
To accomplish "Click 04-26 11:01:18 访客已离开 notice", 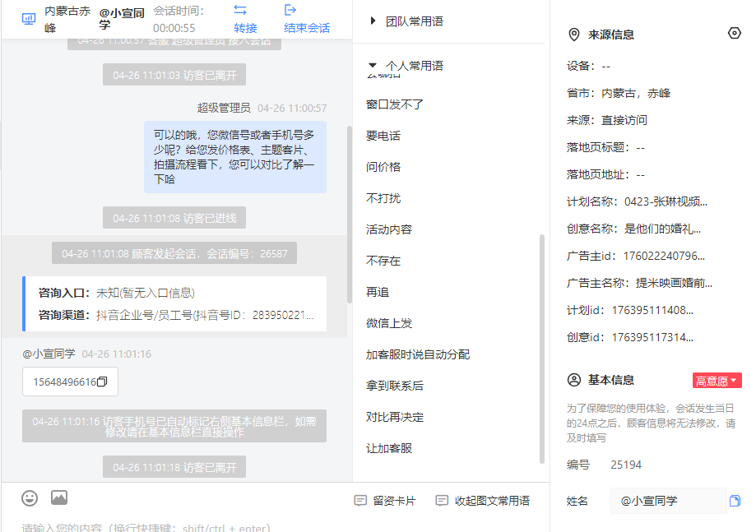I will pyautogui.click(x=174, y=467).
